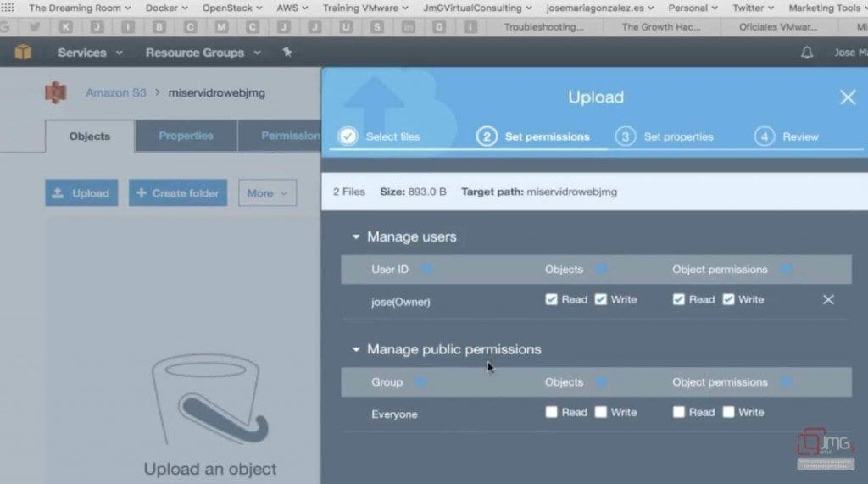The height and width of the screenshot is (484, 868).
Task: Collapse the Manage public permissions section
Action: tap(356, 349)
